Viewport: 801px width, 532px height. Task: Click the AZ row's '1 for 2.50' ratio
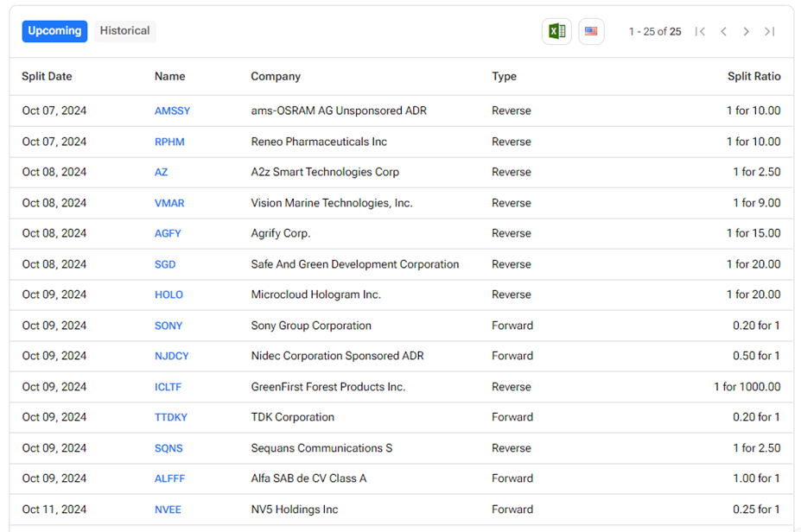coord(757,172)
